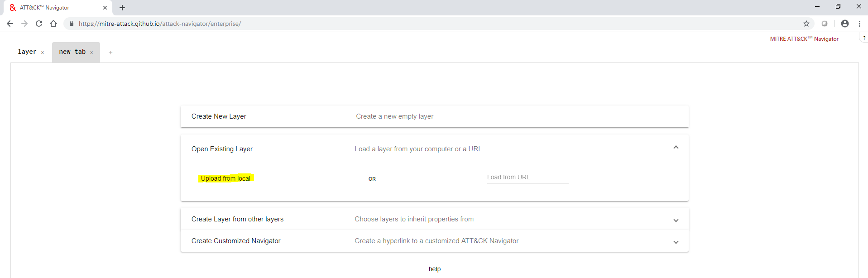This screenshot has height=278, width=868.
Task: Expand Create Layer from other layers
Action: [676, 220]
